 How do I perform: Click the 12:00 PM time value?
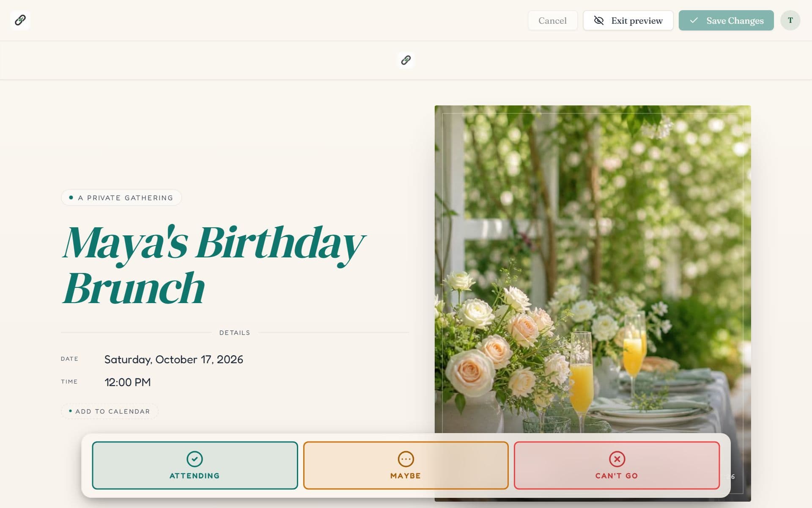127,382
